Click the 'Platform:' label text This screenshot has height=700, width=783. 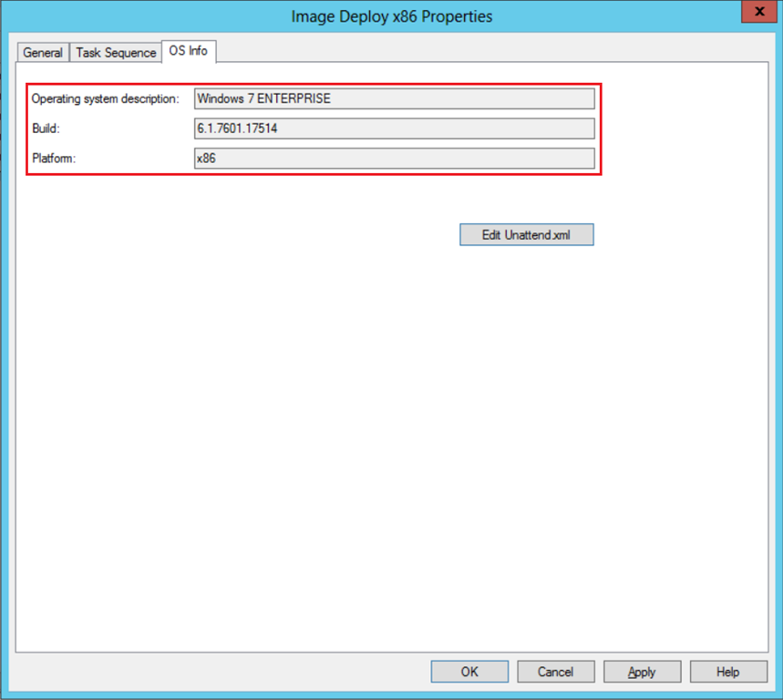click(x=53, y=159)
